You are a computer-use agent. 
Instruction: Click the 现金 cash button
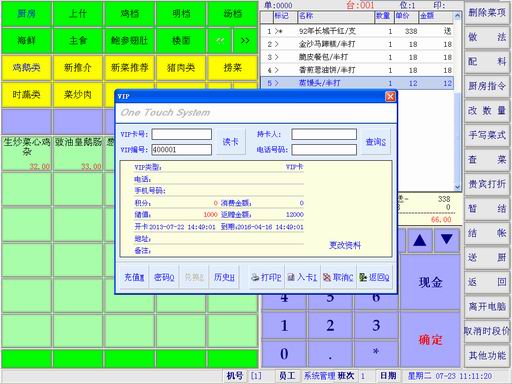click(430, 282)
